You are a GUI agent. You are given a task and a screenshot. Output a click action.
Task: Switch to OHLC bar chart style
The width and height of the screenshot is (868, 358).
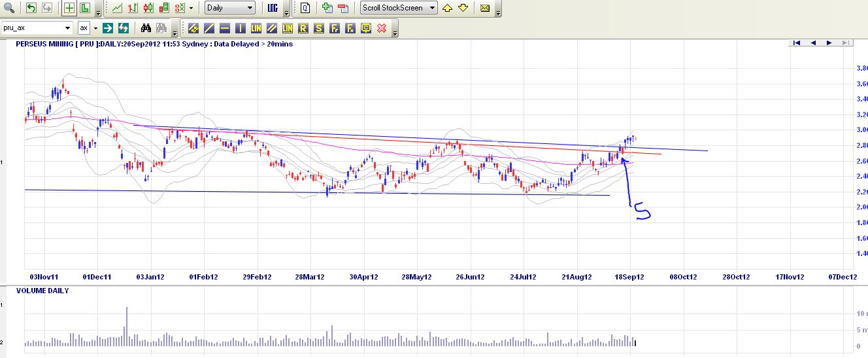(133, 8)
